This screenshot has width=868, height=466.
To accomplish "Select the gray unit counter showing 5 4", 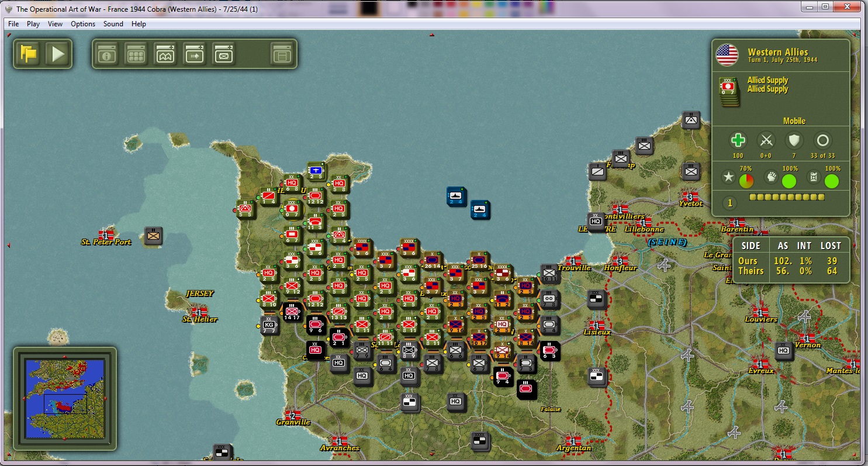I will point(549,325).
